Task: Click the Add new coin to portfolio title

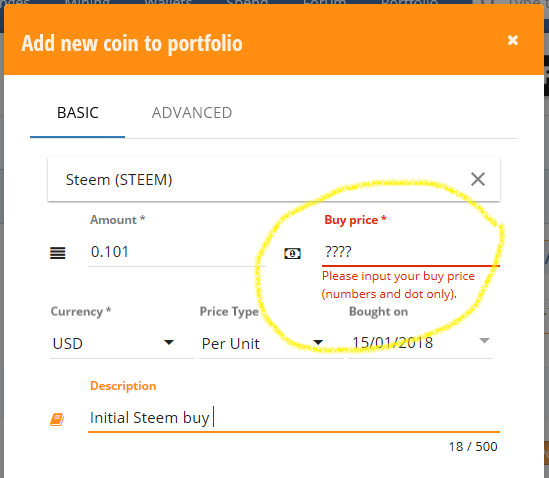Action: pyautogui.click(x=132, y=43)
